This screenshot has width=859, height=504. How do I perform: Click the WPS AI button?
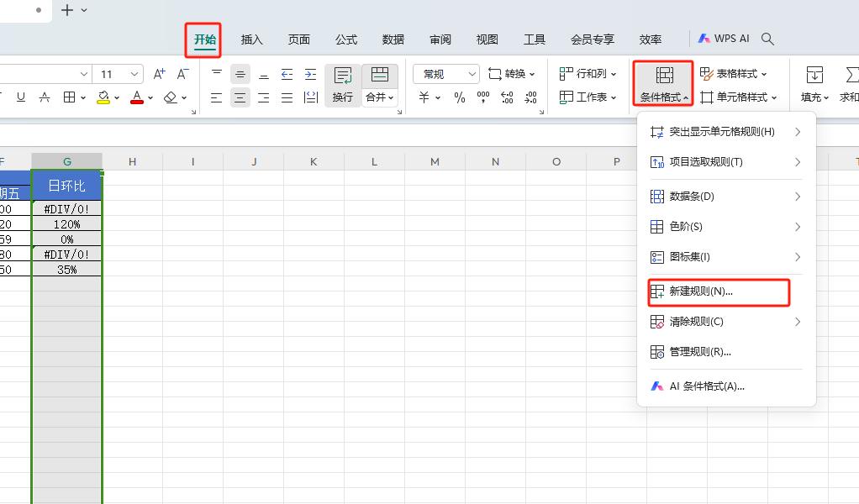pos(723,39)
